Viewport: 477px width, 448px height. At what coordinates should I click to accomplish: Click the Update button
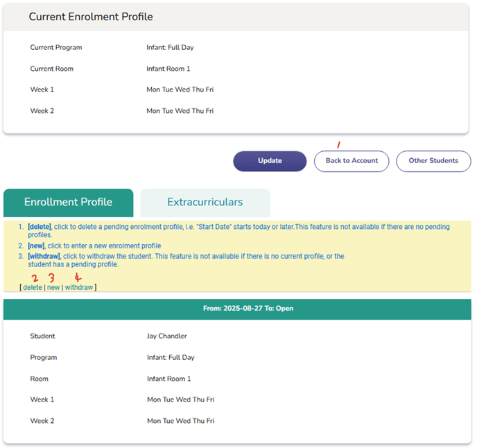point(270,161)
